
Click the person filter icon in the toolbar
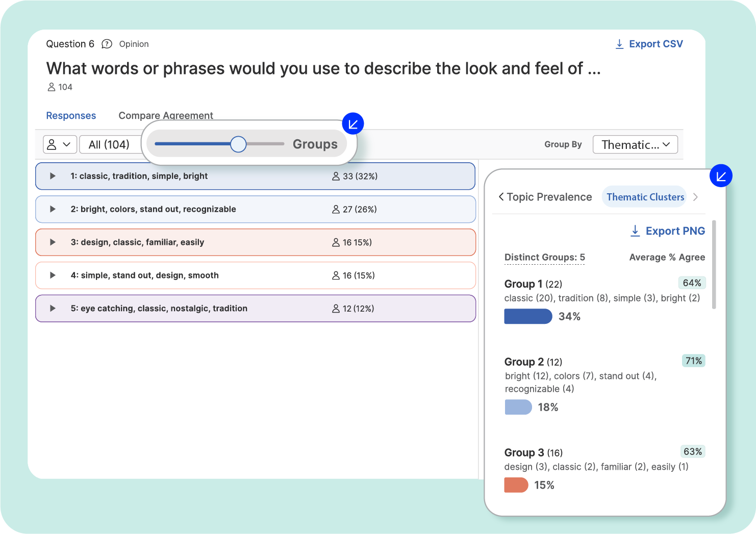tap(59, 144)
